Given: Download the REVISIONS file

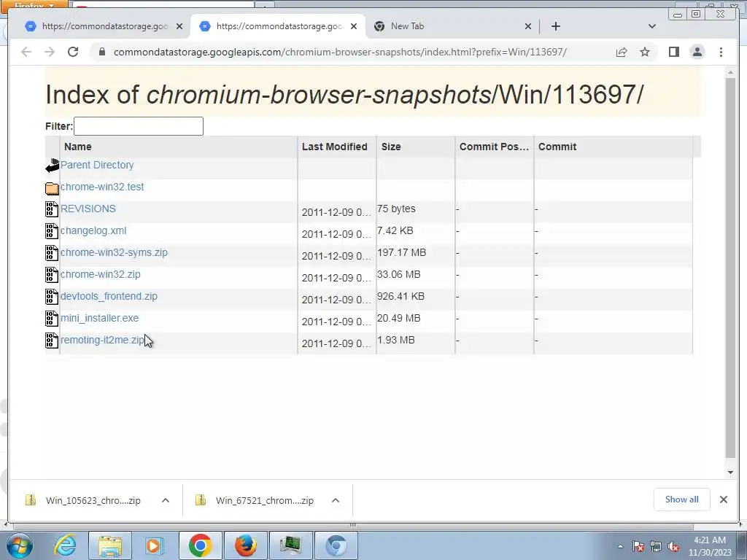Looking at the screenshot, I should click(88, 209).
